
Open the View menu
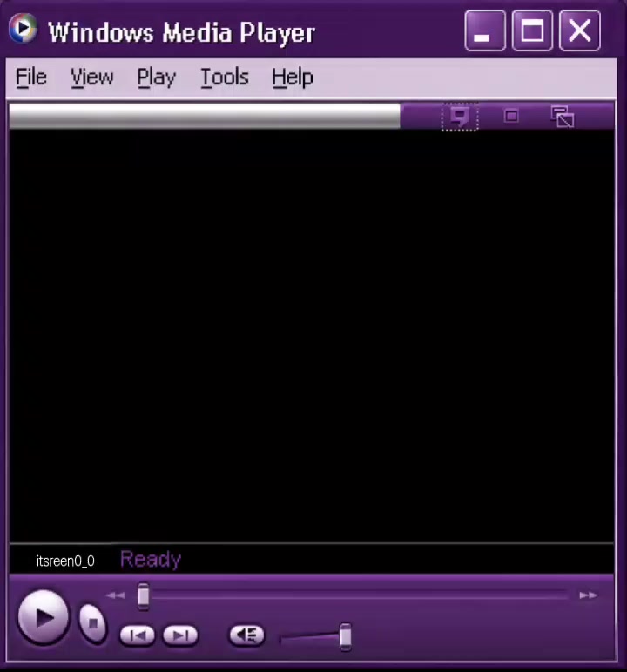pyautogui.click(x=92, y=77)
